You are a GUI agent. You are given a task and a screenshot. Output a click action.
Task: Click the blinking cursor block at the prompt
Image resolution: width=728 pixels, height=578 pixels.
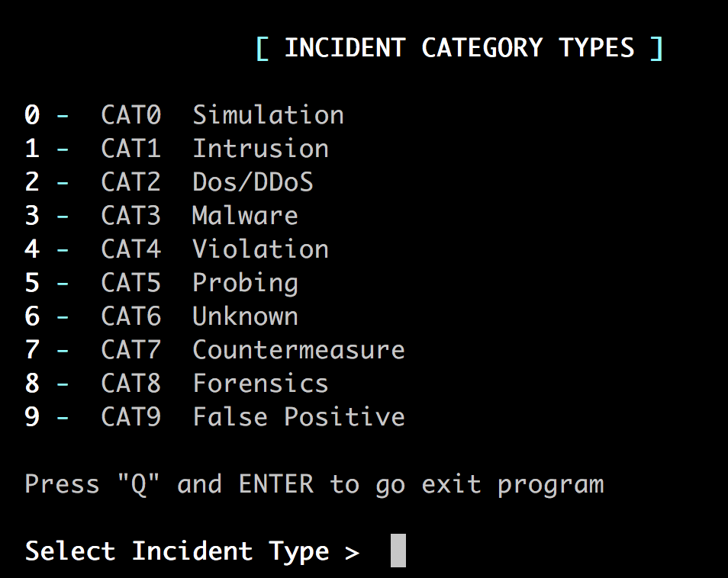[x=398, y=551]
